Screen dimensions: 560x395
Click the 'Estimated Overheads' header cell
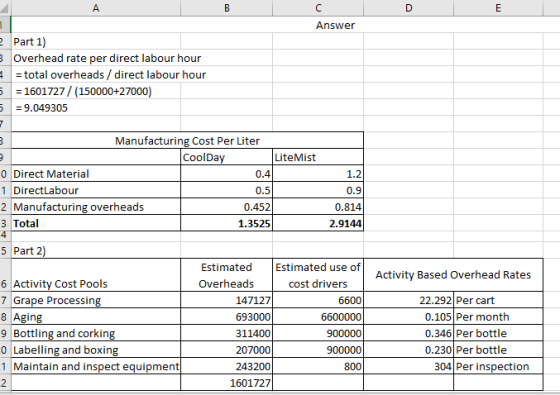coord(226,275)
